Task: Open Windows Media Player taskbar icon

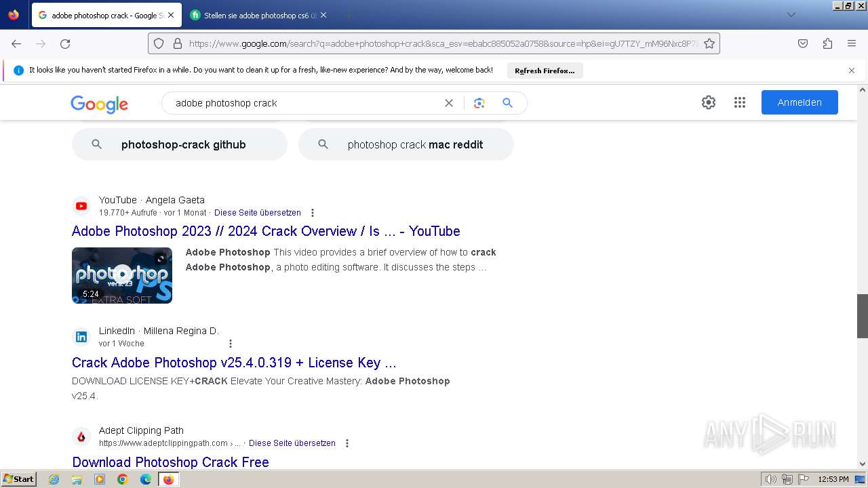Action: pyautogui.click(x=100, y=479)
